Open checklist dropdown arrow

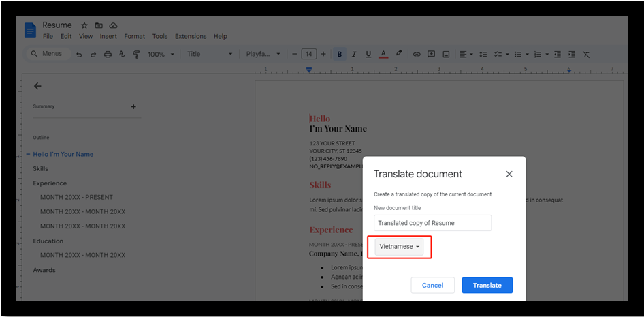pos(507,55)
